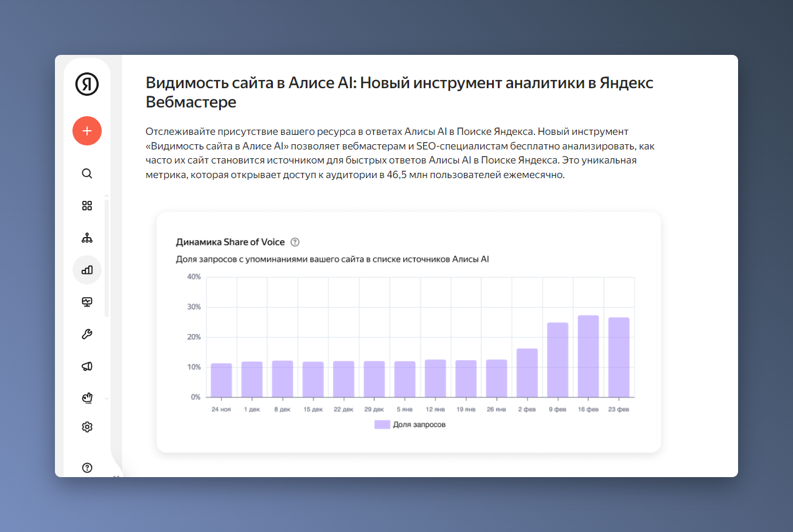Toggle the Доля запросов legend swatch

382,425
